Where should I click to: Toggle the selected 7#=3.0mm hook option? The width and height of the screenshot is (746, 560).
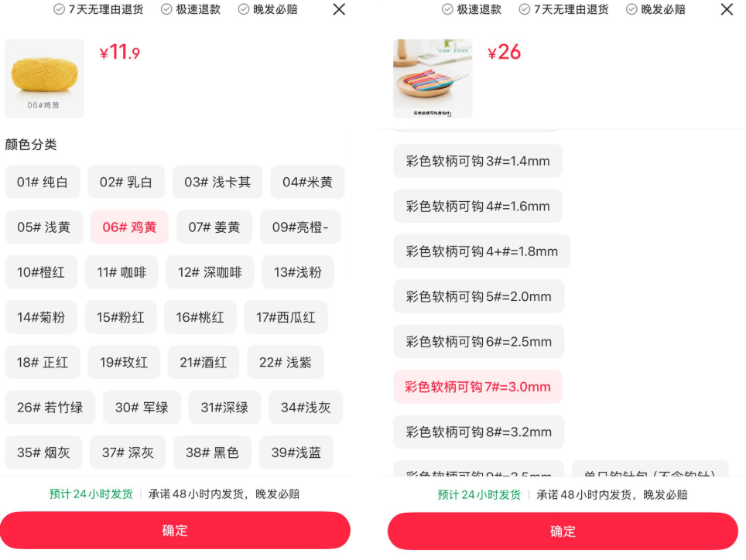477,387
